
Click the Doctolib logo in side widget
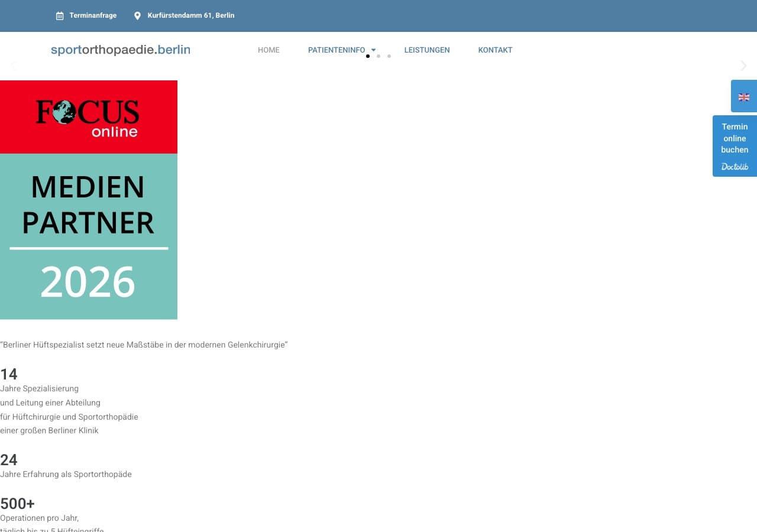tap(735, 167)
